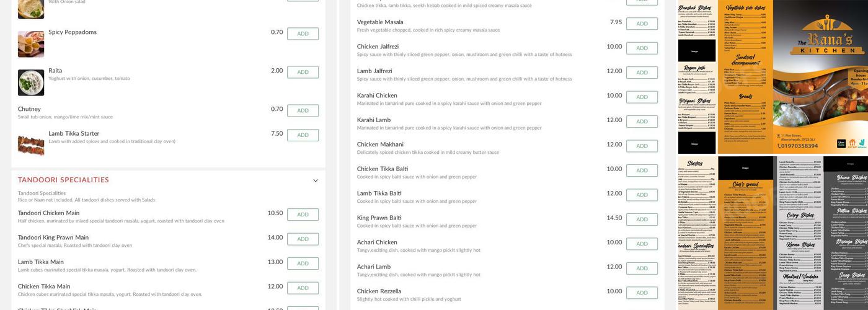
Task: Add Achari Chicken to the order
Action: click(x=642, y=244)
